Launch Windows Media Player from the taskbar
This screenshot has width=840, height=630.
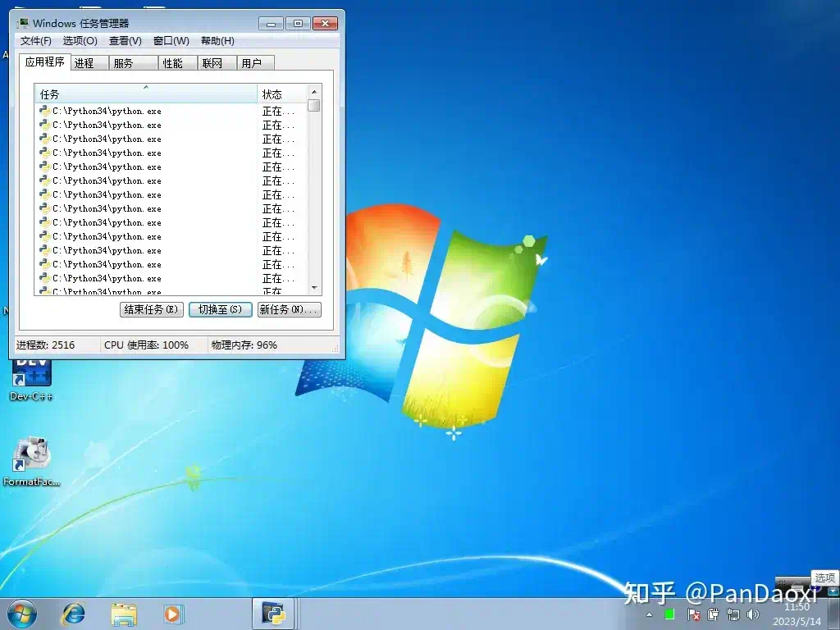point(172,614)
